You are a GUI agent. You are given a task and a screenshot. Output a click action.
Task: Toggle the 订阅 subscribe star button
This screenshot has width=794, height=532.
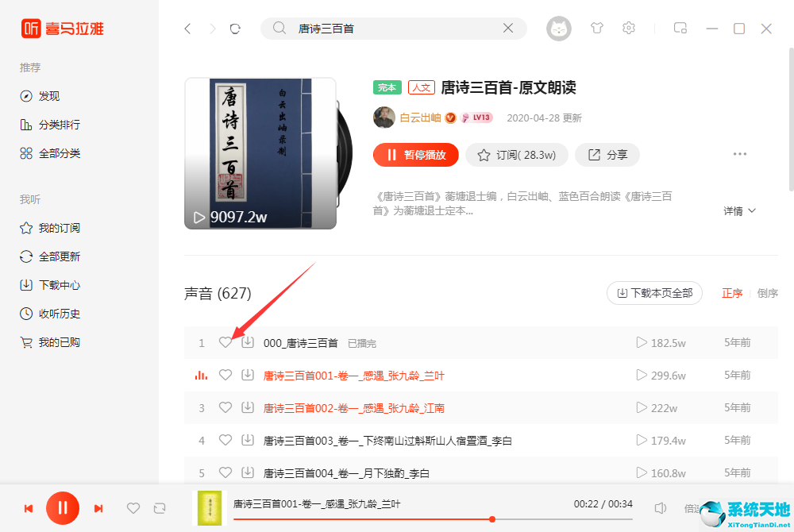517,155
